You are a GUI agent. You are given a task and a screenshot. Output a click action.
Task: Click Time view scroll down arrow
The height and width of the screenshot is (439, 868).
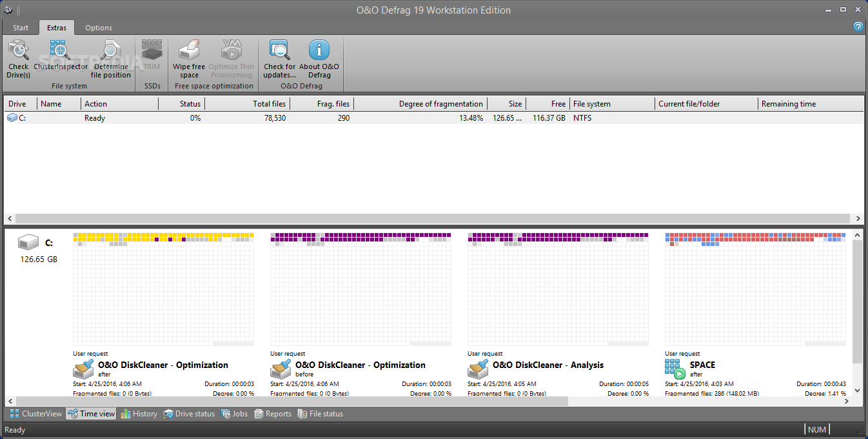(857, 390)
